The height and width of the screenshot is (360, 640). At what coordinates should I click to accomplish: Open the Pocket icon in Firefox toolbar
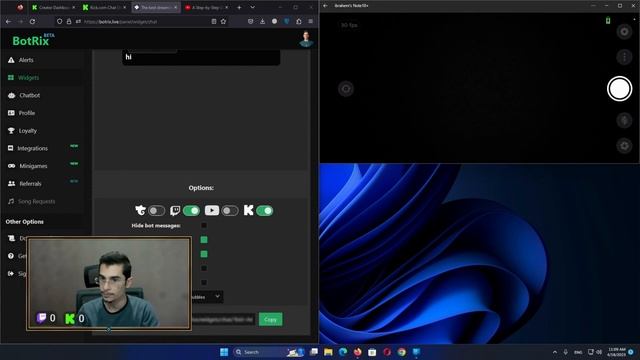[x=251, y=21]
